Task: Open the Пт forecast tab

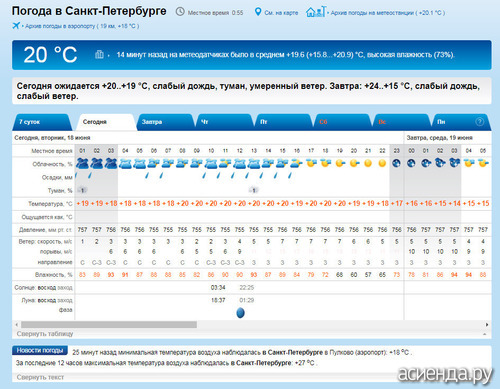Action: (284, 122)
